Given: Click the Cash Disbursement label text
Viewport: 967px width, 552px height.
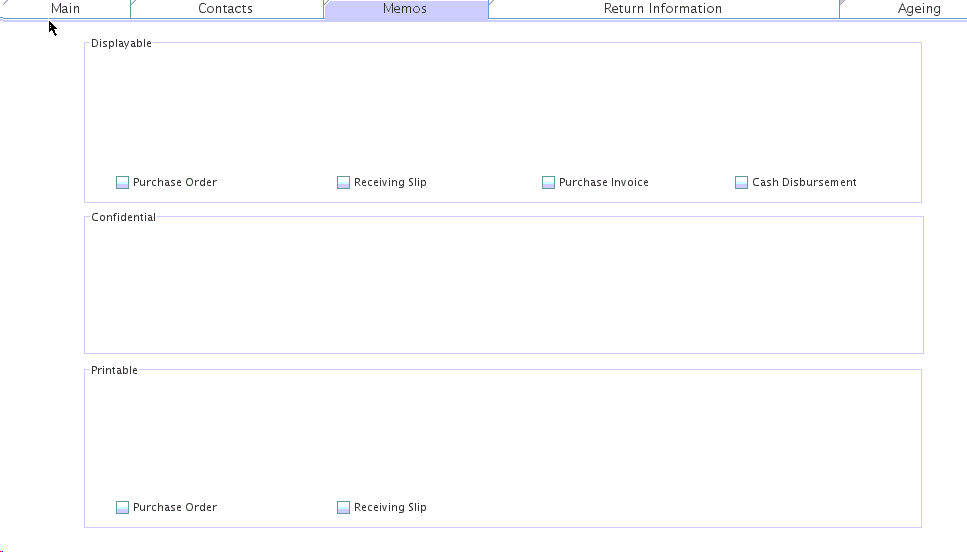Looking at the screenshot, I should 804,183.
